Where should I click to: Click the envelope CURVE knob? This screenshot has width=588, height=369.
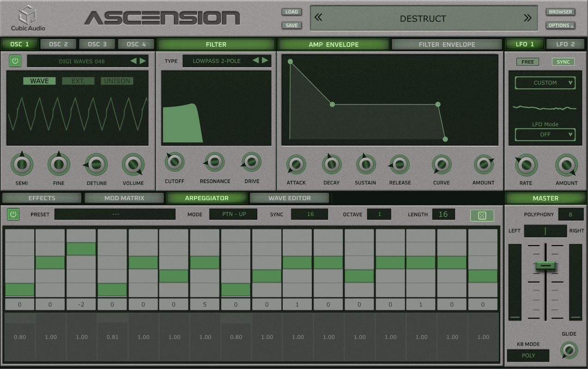[442, 164]
